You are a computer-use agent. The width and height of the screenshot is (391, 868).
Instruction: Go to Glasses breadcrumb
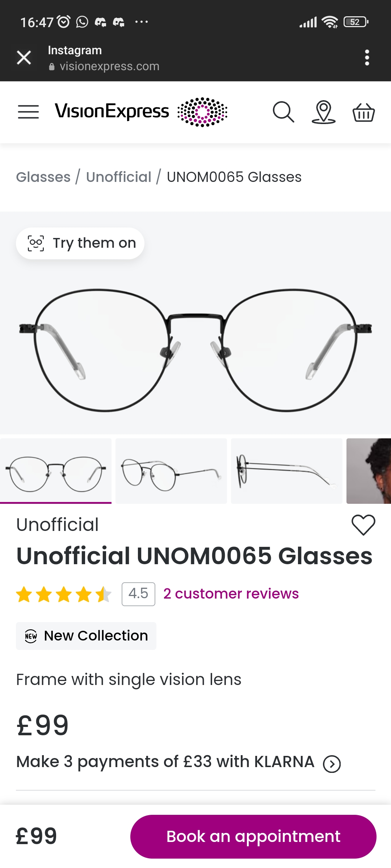point(43,177)
